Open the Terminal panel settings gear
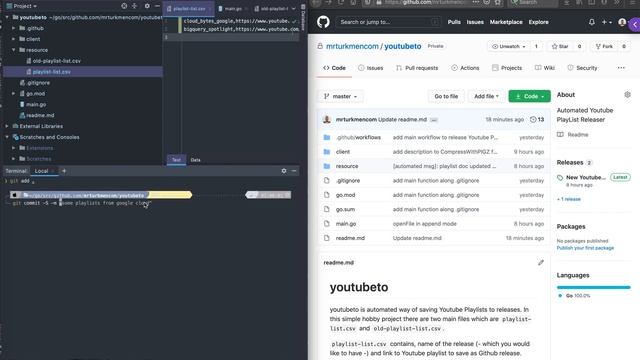 click(284, 171)
